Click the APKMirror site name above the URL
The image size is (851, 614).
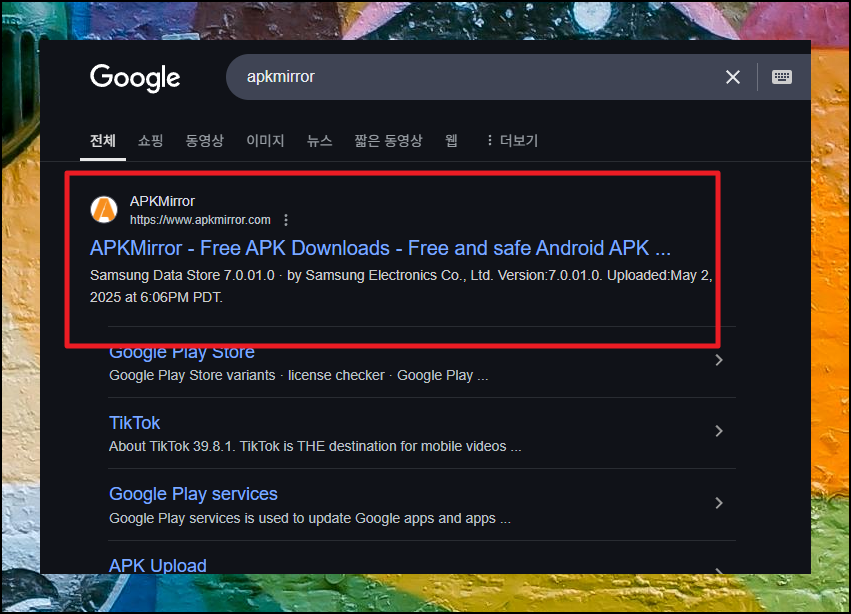pos(162,201)
